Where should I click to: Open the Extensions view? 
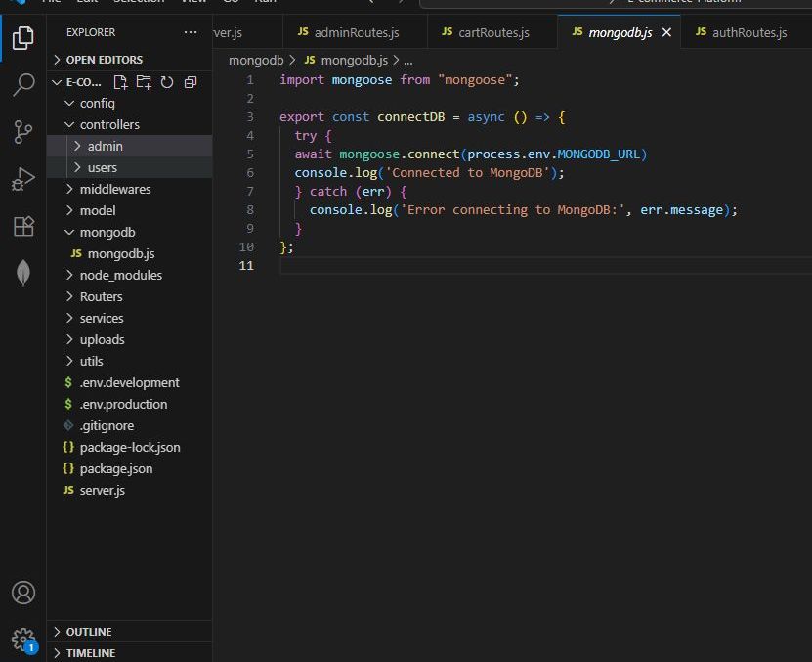[22, 226]
